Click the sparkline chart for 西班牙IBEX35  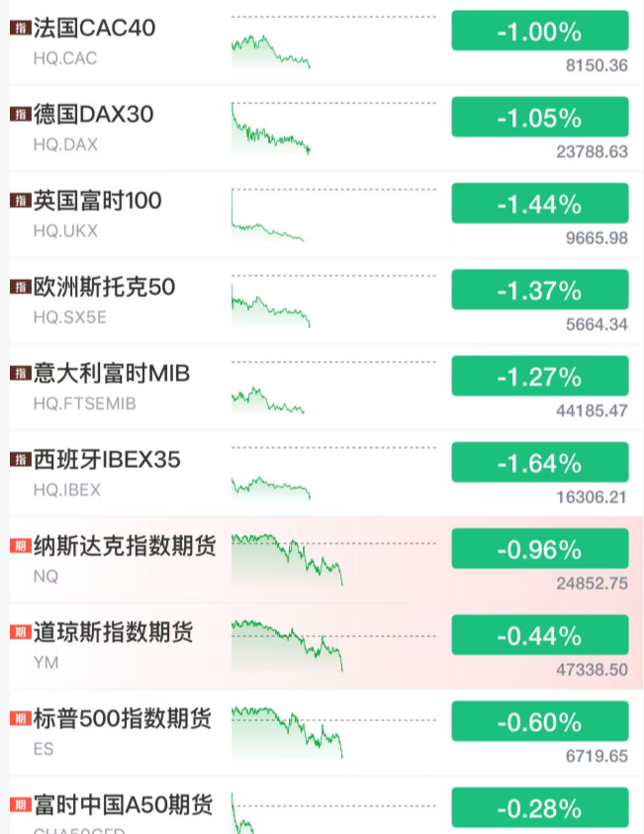point(267,487)
